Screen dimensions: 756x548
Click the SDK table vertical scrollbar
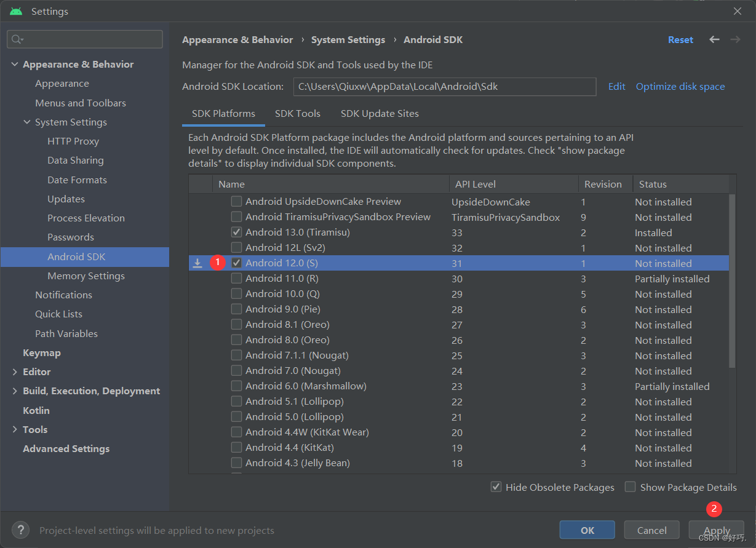coord(732,281)
